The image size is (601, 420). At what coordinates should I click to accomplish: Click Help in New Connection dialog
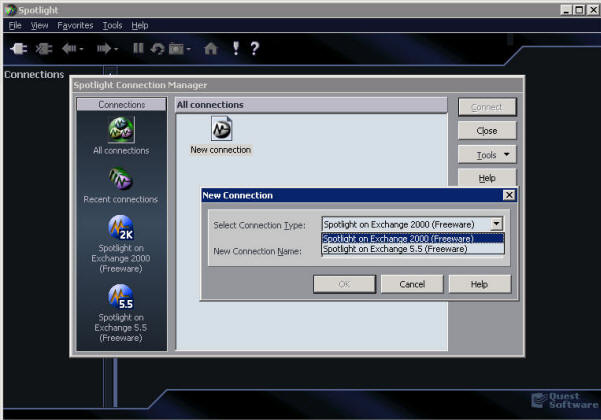click(x=479, y=284)
